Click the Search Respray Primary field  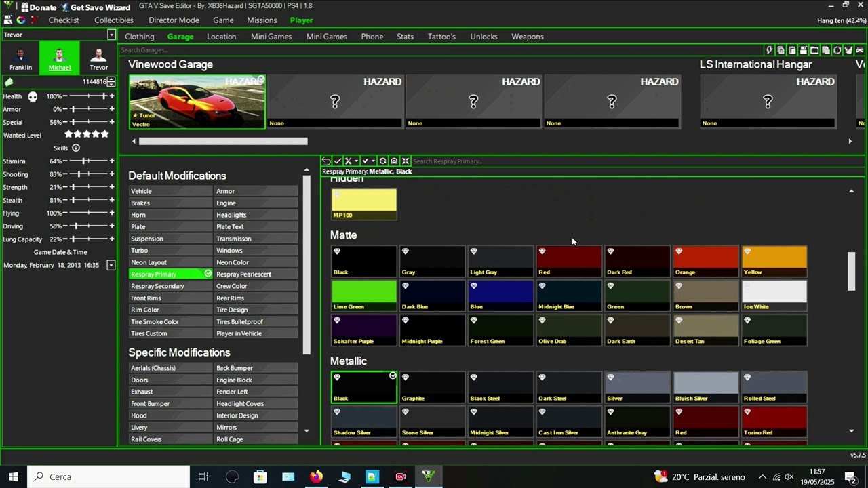click(x=637, y=161)
